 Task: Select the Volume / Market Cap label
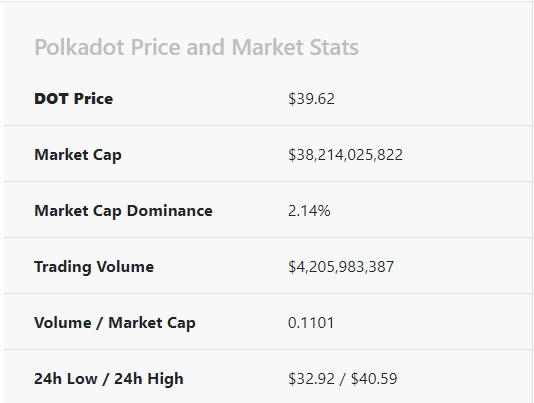115,323
